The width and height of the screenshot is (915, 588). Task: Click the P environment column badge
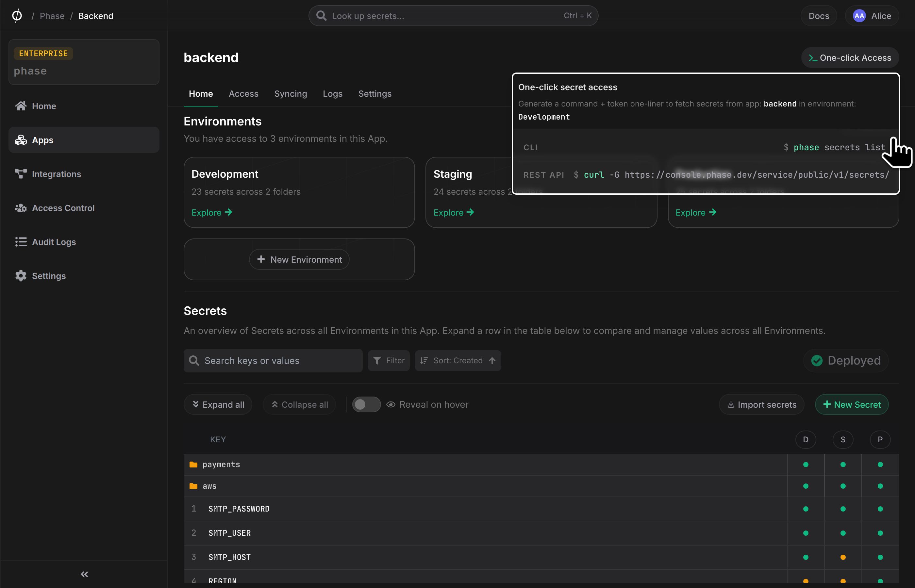880,439
